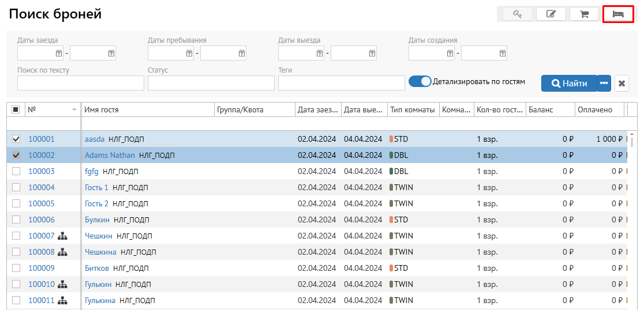
Task: Open calendar for check-in start date
Action: click(x=58, y=53)
